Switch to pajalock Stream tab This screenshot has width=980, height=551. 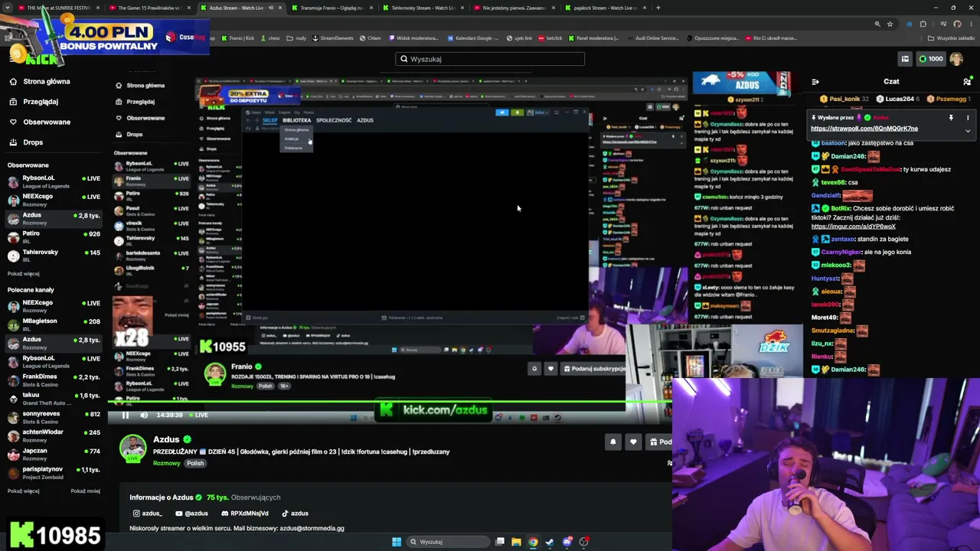[605, 8]
